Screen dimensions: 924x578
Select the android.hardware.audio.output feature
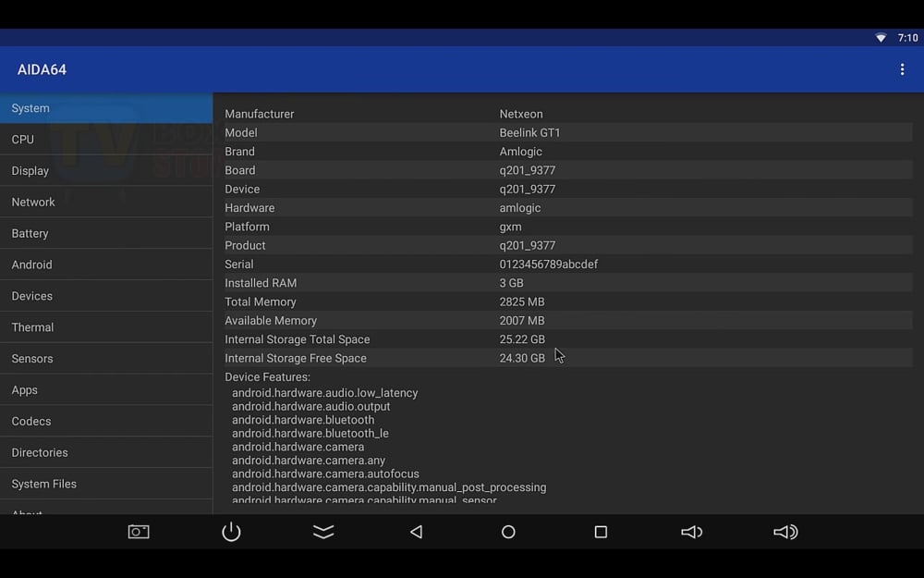[311, 406]
